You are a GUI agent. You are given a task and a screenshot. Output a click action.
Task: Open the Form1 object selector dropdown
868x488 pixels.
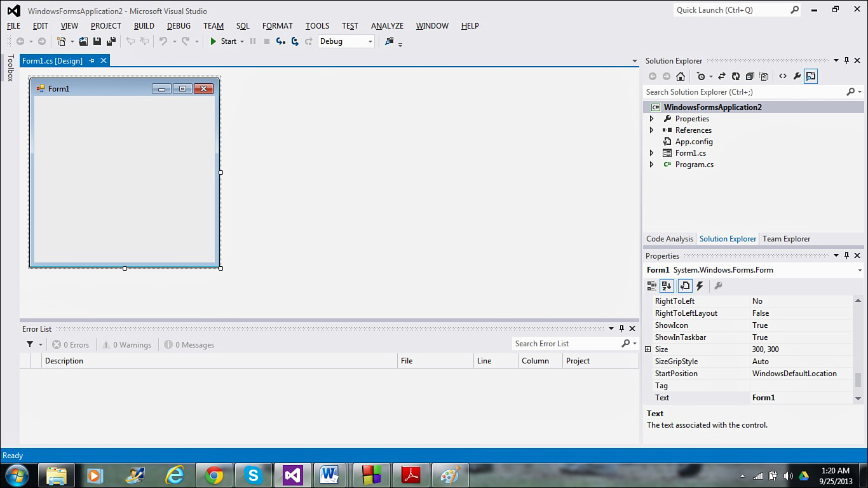click(x=860, y=270)
